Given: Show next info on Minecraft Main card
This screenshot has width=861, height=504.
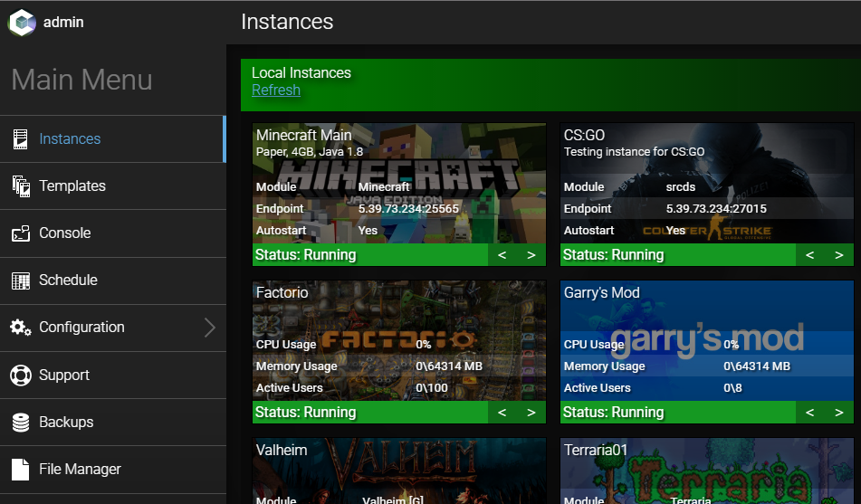Looking at the screenshot, I should [x=531, y=255].
